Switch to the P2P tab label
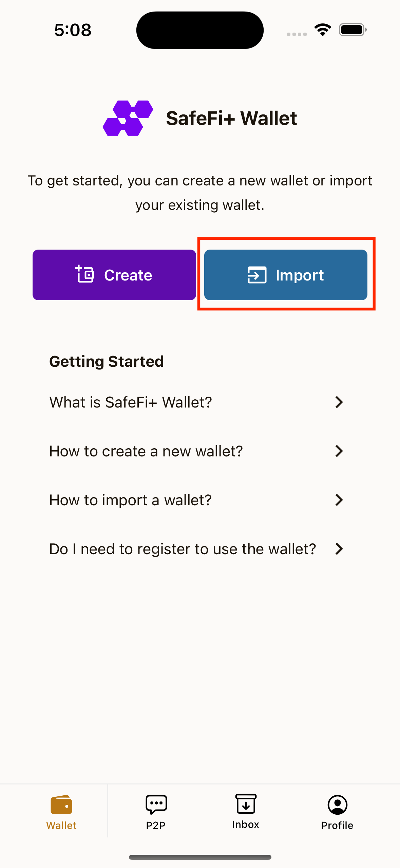 click(x=156, y=825)
